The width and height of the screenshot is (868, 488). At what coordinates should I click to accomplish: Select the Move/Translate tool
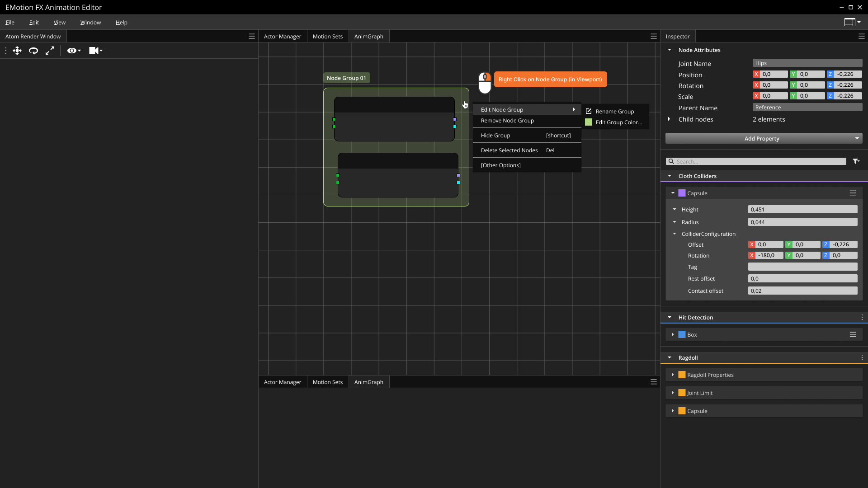click(x=17, y=51)
